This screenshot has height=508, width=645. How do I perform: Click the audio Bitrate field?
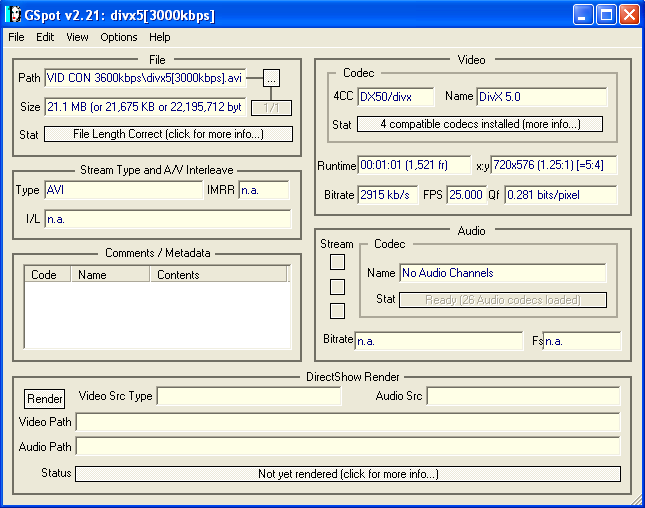(439, 341)
